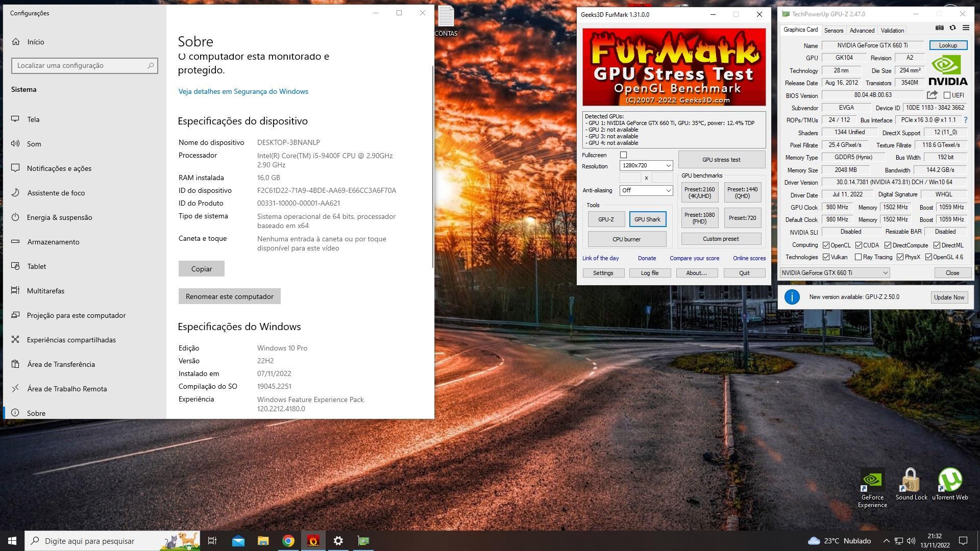980x551 pixels.
Task: Click the BIOS share/export icon in GPU-Z
Action: pyautogui.click(x=932, y=95)
